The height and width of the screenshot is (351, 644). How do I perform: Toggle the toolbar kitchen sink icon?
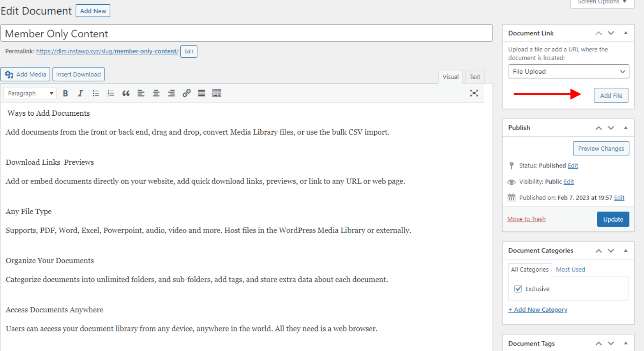[217, 93]
